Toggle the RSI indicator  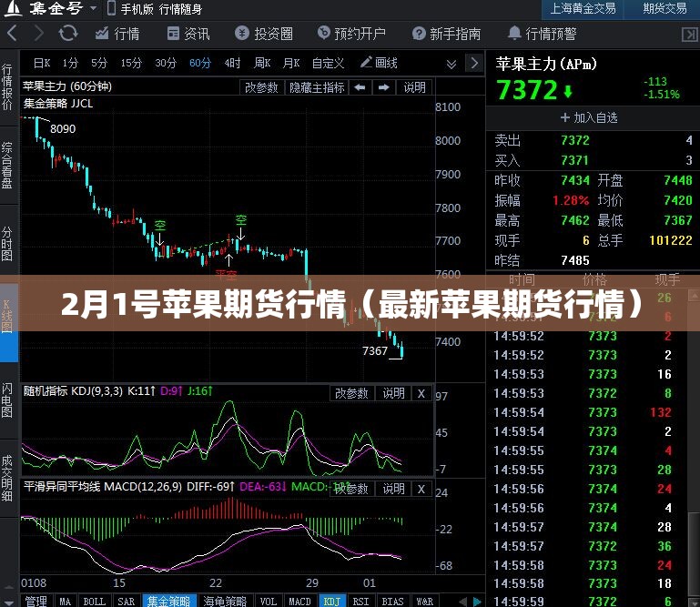click(x=360, y=601)
